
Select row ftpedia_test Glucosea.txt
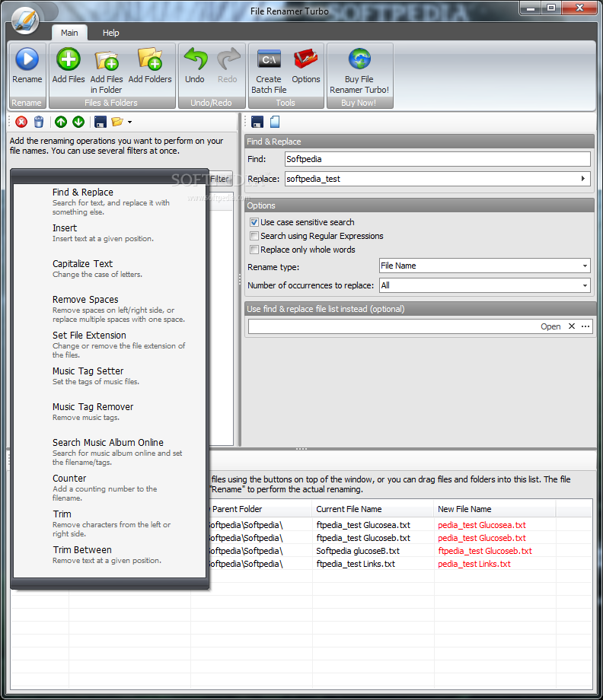coord(363,525)
